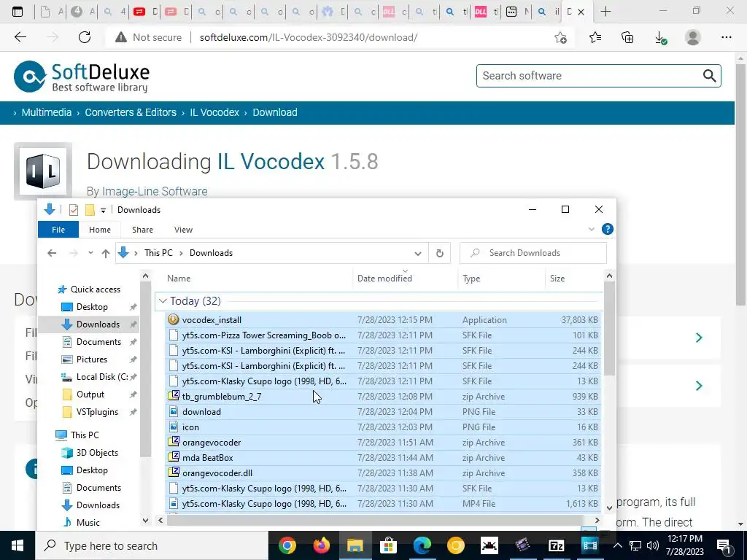Open the Share ribbon tab
747x560 pixels.
(142, 230)
